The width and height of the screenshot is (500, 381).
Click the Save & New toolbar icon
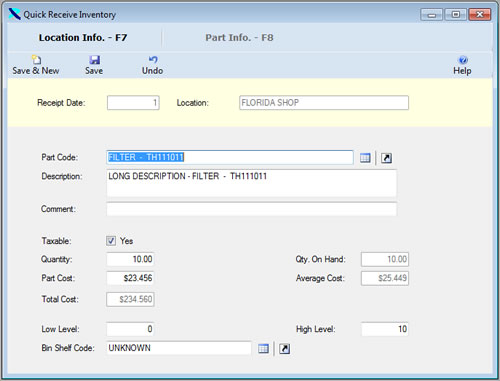36,60
